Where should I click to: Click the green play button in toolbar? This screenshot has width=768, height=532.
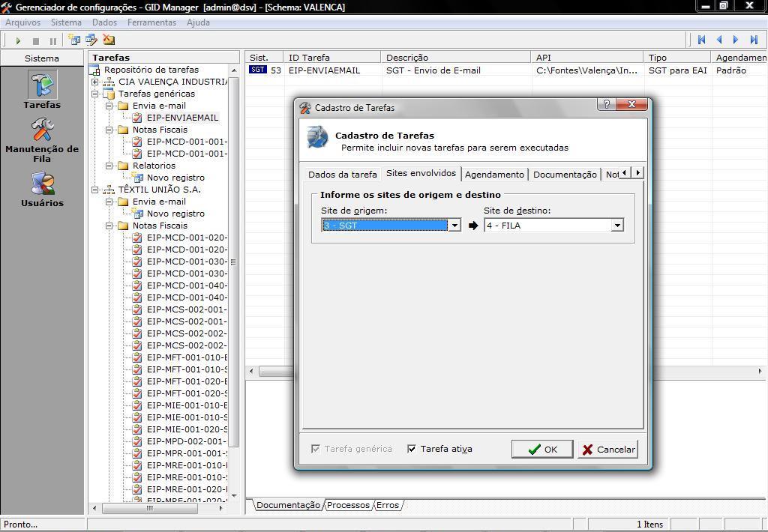coord(18,40)
